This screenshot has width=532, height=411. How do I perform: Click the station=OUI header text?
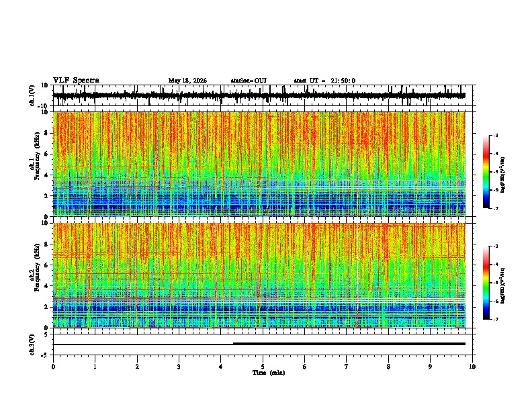249,81
